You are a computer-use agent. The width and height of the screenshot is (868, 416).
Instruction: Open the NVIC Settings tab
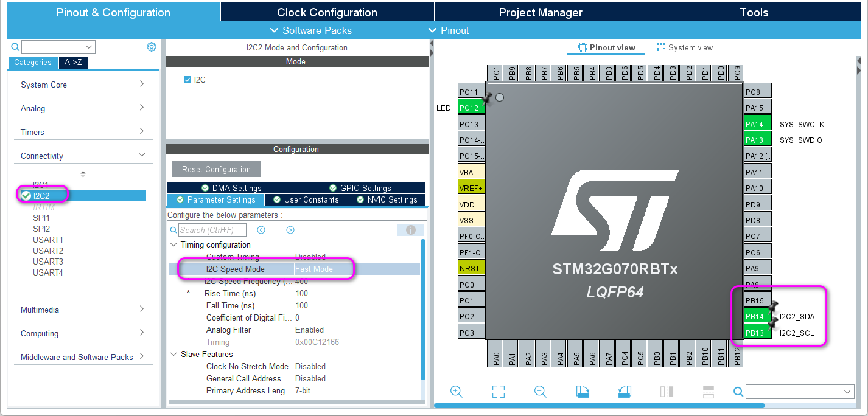click(x=387, y=199)
